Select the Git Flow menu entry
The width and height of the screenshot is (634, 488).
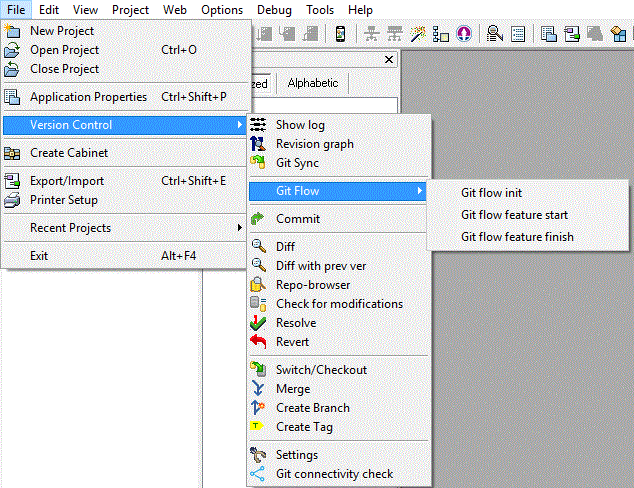[x=338, y=191]
